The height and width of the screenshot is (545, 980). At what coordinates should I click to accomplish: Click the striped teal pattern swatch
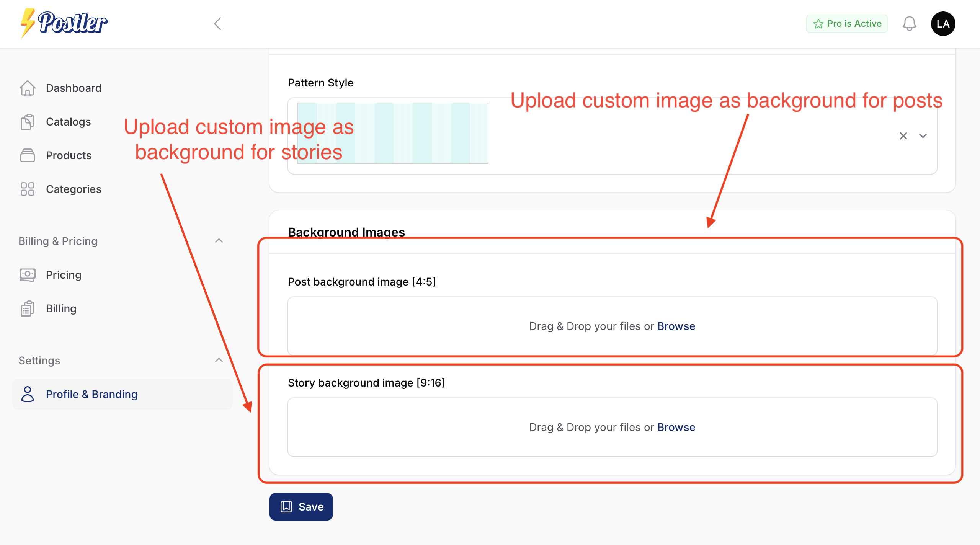421,133
